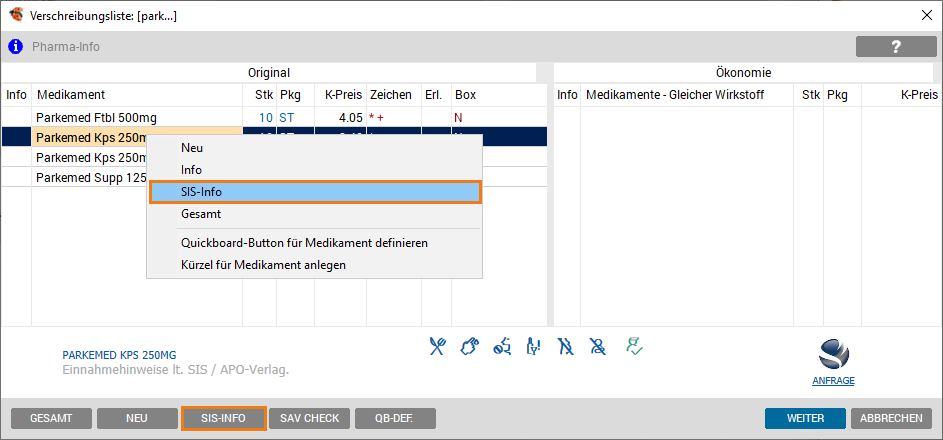Click the take-with-food cutlery icon
The image size is (943, 440).
click(x=438, y=346)
